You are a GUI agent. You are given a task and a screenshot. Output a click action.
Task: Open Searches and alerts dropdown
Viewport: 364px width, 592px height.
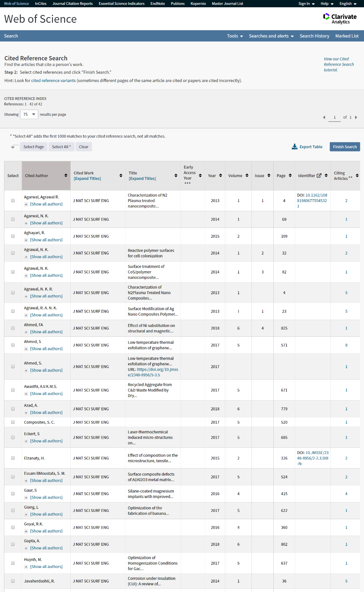[x=271, y=36]
